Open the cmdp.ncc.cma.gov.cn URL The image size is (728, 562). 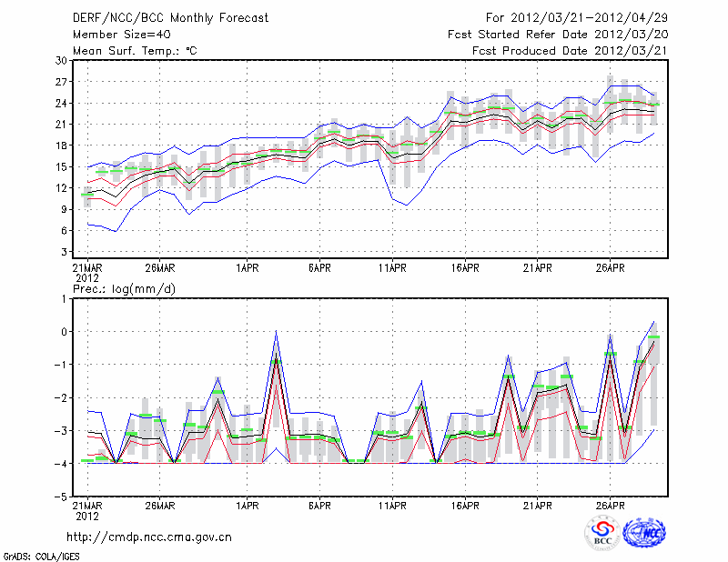151,537
